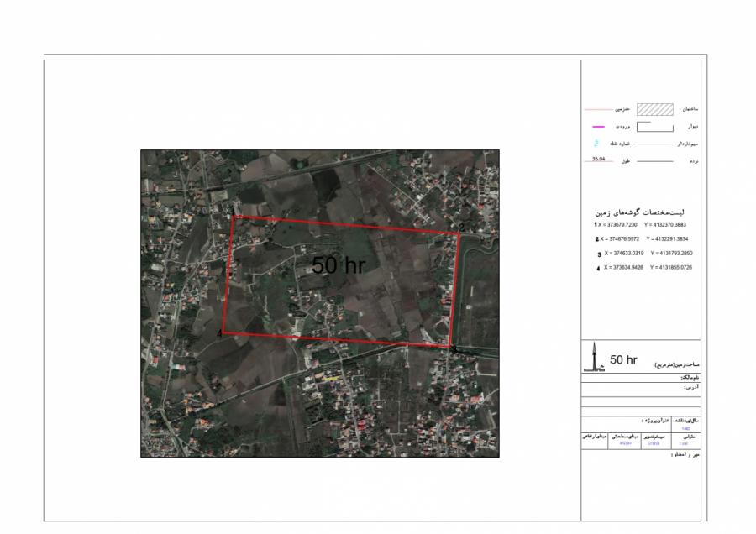Click the north arrow symbol
The image size is (756, 534).
595,357
